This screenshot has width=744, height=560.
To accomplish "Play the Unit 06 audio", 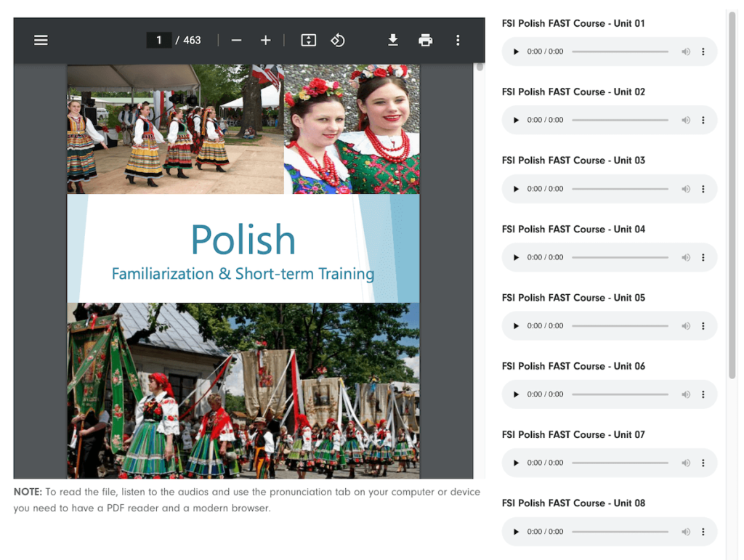I will (517, 394).
